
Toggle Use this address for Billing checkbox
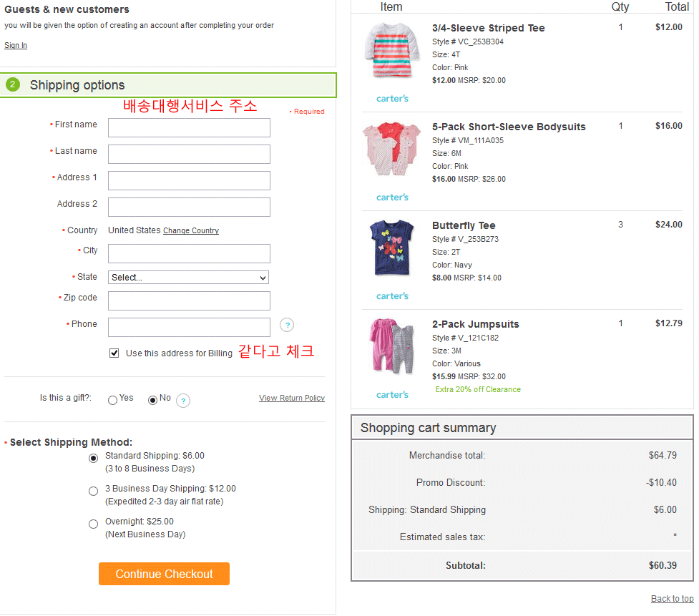coord(114,353)
